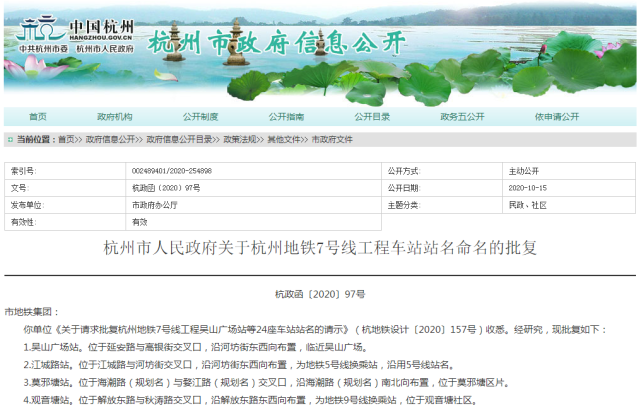641x411 pixels.
Task: Click centered 杭政函〔2020〕97号 below the title
Action: click(x=320, y=294)
